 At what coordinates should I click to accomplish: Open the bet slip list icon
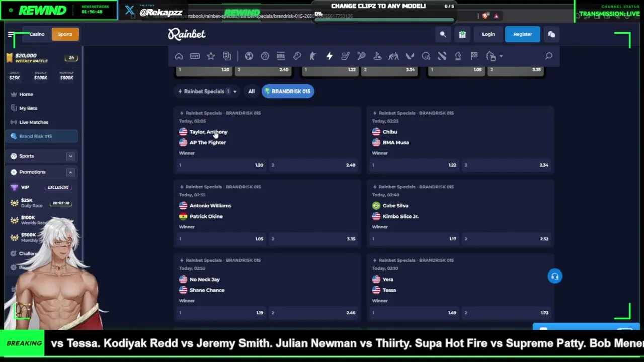tap(227, 56)
